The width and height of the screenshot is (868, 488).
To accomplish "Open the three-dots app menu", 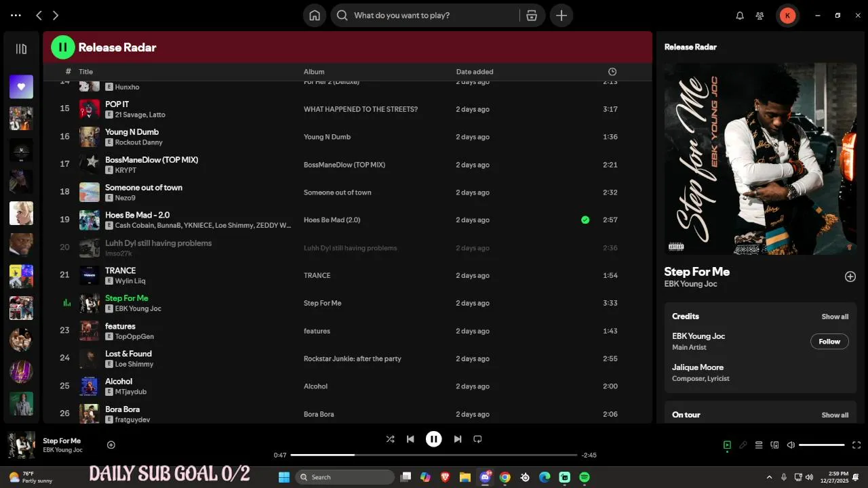I will pyautogui.click(x=16, y=15).
